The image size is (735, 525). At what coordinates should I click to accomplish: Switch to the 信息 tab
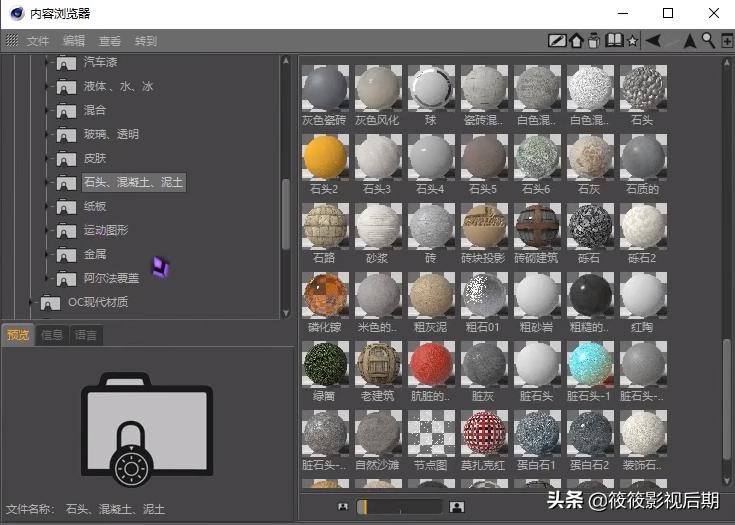(52, 335)
